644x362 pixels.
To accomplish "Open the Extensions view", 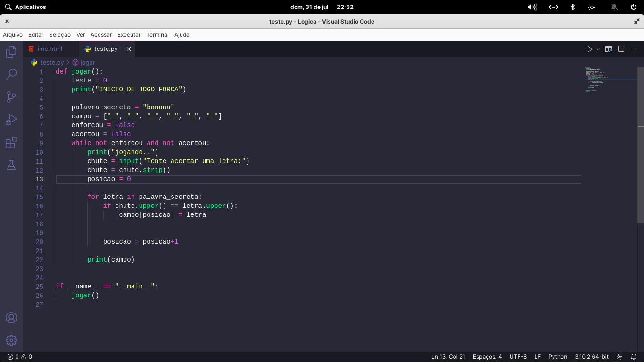I will point(11,142).
